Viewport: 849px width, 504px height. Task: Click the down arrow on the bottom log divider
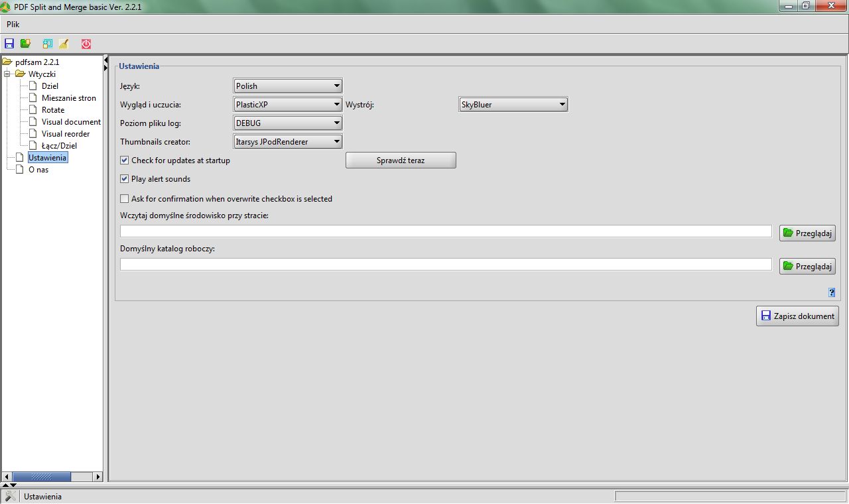13,485
